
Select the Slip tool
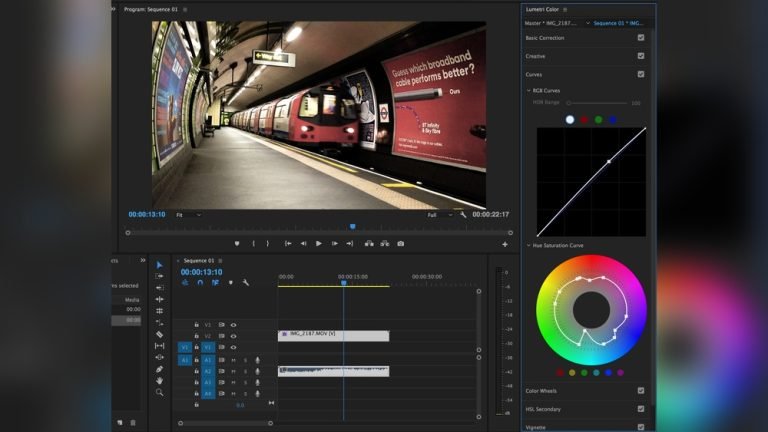pyautogui.click(x=159, y=346)
